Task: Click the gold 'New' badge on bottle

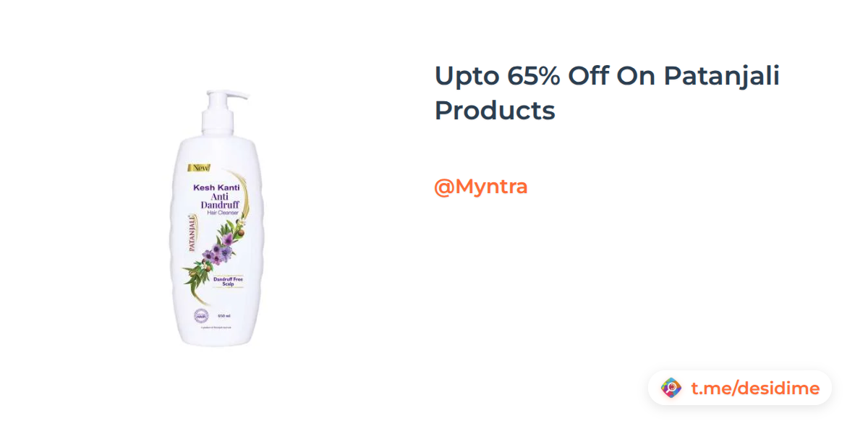Action: [199, 169]
